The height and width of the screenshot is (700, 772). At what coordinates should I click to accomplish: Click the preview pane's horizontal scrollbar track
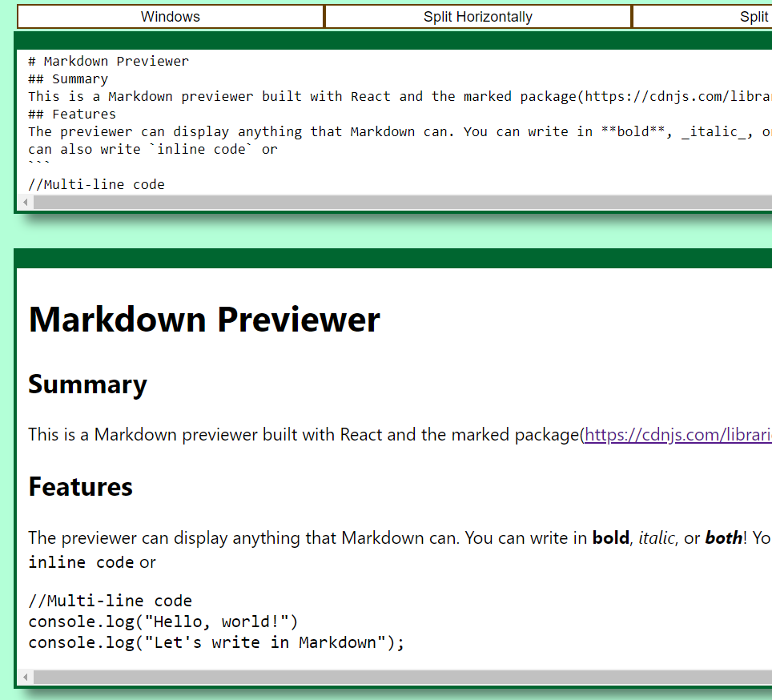(x=402, y=677)
